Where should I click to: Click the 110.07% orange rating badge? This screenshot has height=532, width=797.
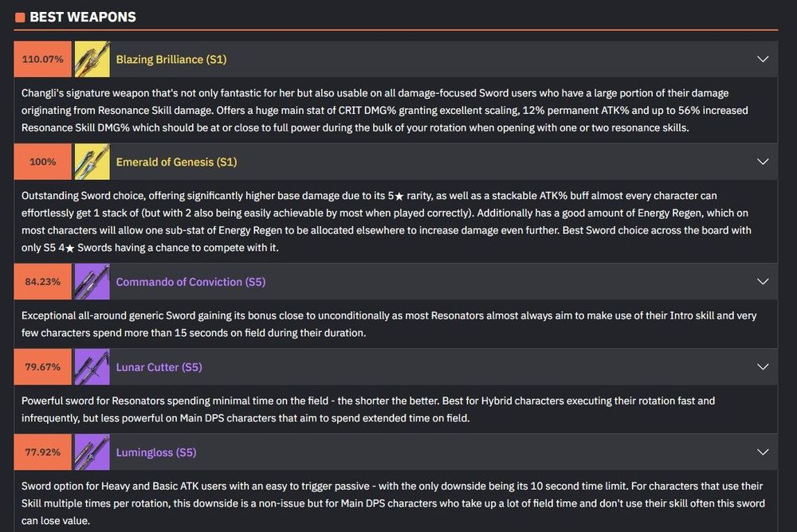pos(43,59)
